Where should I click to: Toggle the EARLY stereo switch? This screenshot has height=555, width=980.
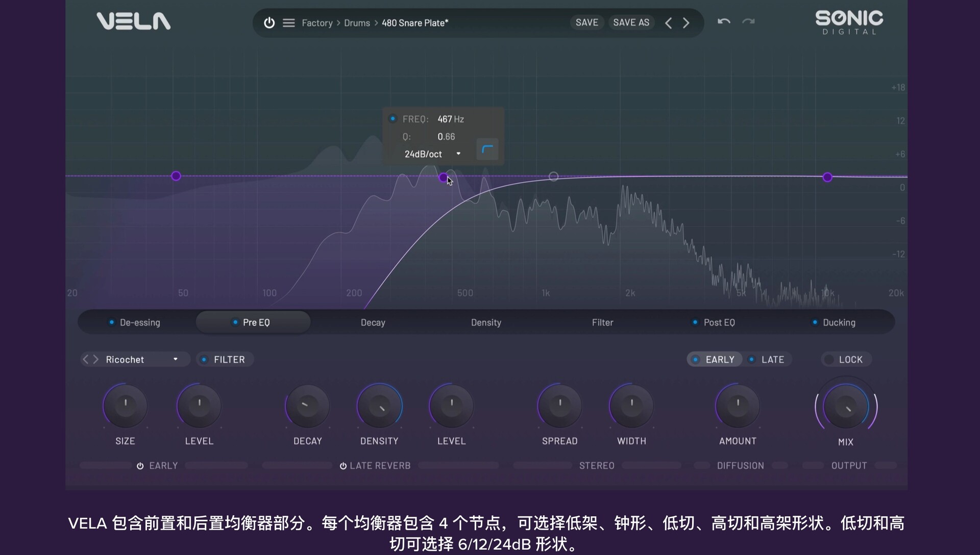coord(715,360)
